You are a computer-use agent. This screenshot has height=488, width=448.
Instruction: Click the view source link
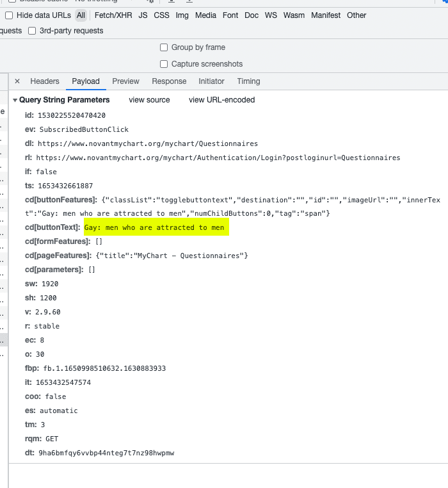point(149,100)
